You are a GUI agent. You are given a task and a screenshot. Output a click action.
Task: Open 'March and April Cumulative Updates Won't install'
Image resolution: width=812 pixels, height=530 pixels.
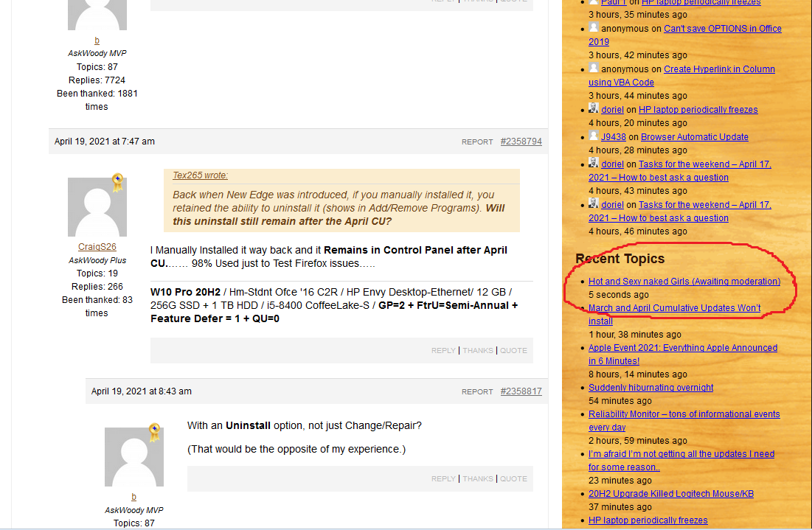pyautogui.click(x=674, y=314)
